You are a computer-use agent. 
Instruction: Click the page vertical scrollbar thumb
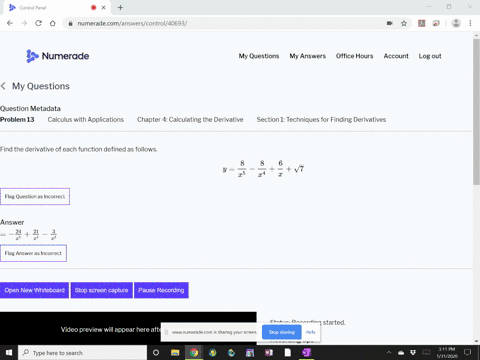476,112
